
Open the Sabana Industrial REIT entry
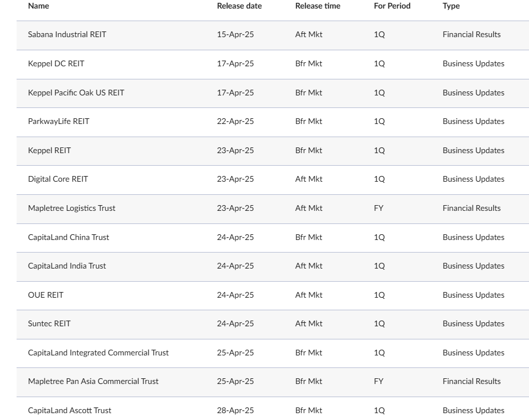click(67, 34)
